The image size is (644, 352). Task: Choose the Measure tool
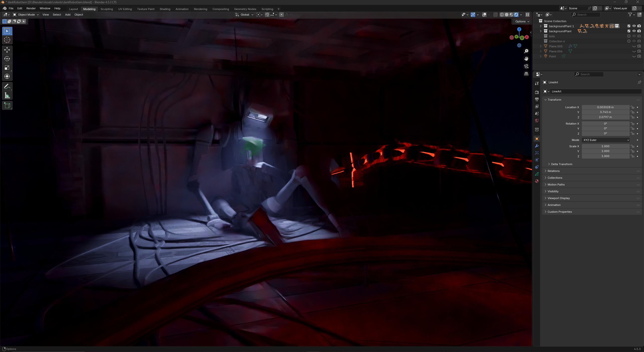click(7, 95)
